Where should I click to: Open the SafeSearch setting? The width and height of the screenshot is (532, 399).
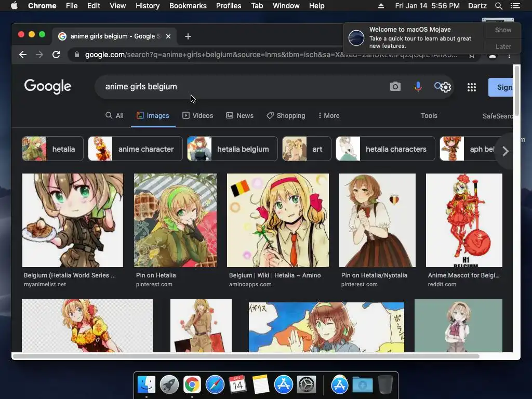pos(497,116)
